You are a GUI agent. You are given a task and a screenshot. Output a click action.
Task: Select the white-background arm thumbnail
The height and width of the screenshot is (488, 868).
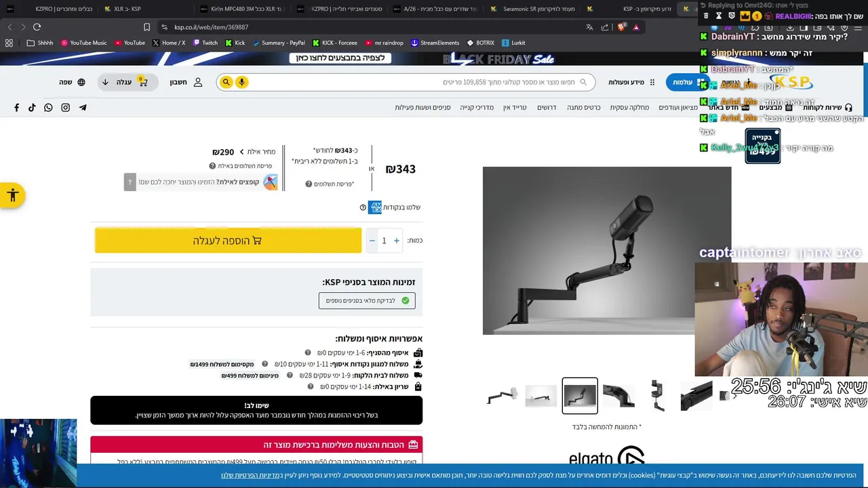pyautogui.click(x=541, y=396)
